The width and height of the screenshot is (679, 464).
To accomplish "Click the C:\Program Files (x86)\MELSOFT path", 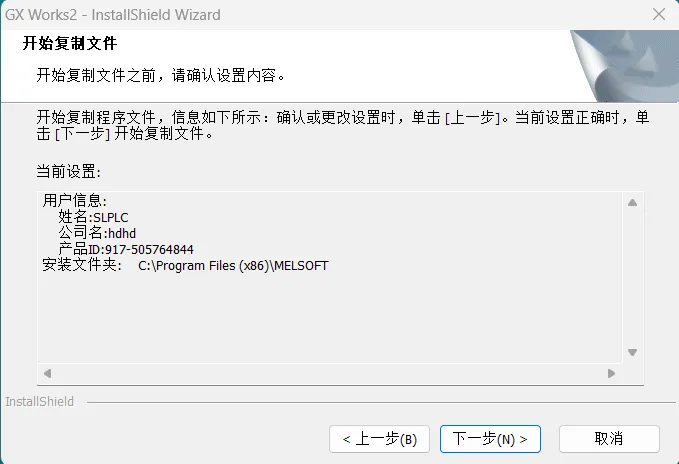I will 233,265.
